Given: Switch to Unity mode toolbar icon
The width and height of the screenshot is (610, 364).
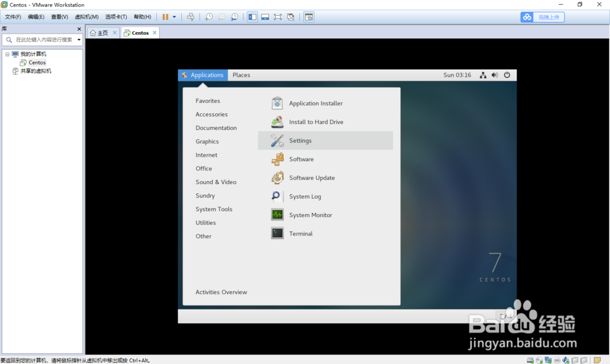Looking at the screenshot, I should [290, 16].
